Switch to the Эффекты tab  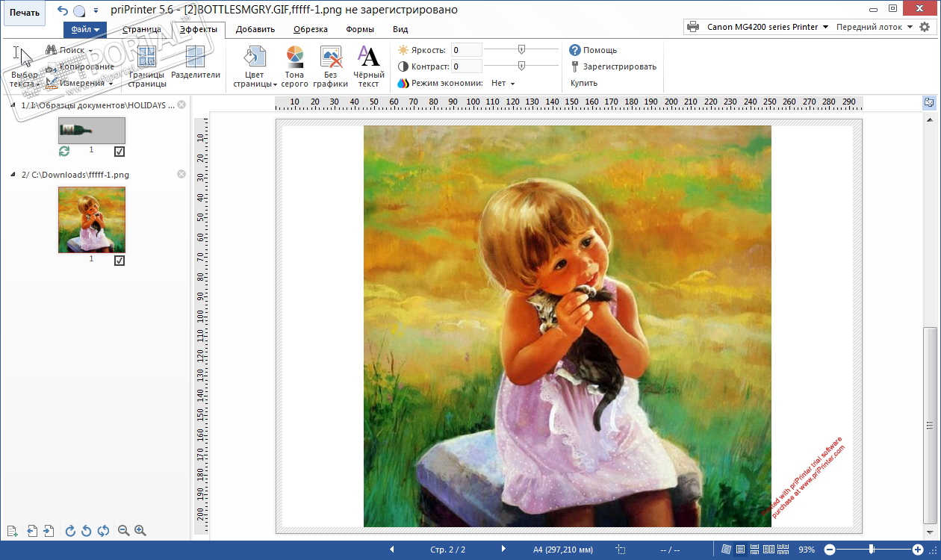[x=198, y=30]
